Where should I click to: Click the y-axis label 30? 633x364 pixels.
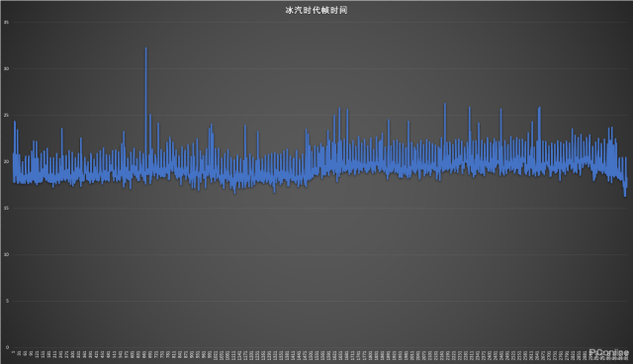click(6, 68)
